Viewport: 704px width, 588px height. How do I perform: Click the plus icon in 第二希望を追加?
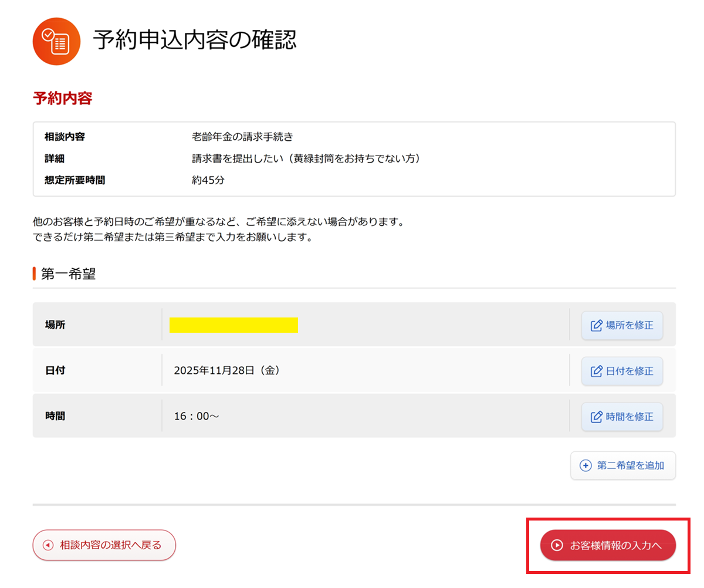pos(585,465)
